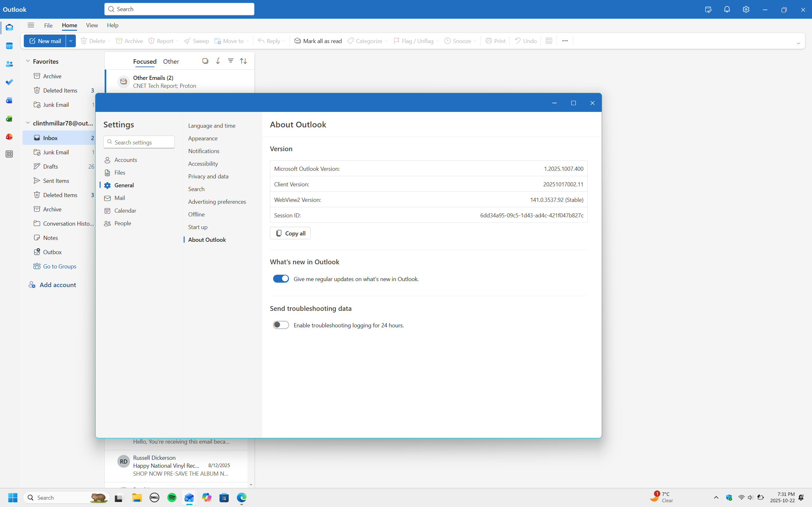Open the People app in left rail
Viewport: 812px width, 507px height.
coord(10,64)
